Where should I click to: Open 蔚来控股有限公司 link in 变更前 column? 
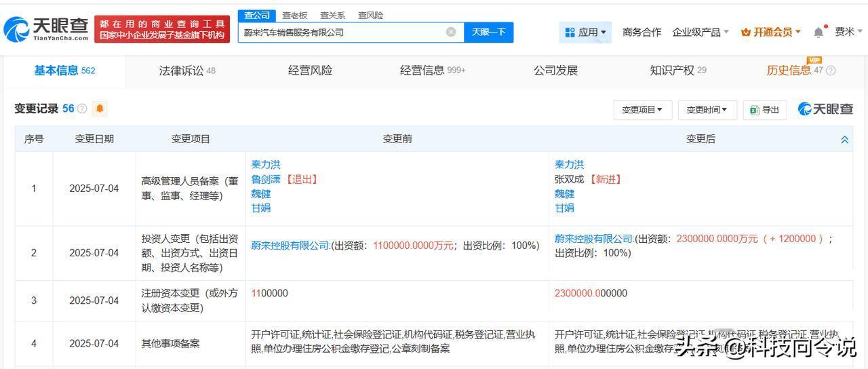(290, 246)
